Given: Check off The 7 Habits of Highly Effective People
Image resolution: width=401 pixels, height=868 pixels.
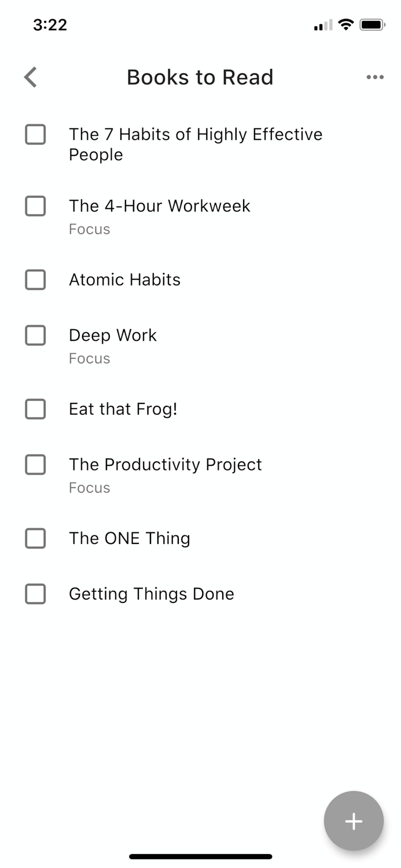Looking at the screenshot, I should click(35, 134).
